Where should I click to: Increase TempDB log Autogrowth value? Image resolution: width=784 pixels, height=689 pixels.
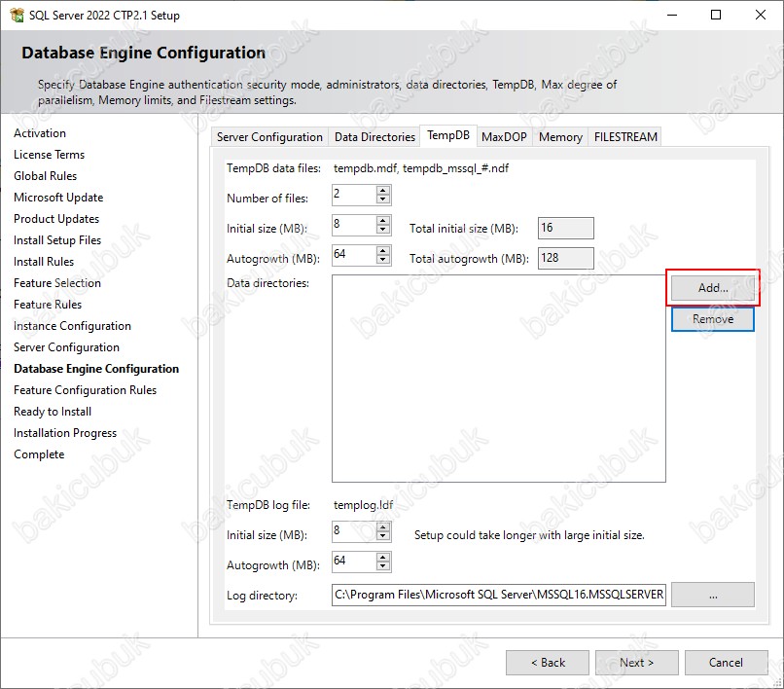click(383, 558)
